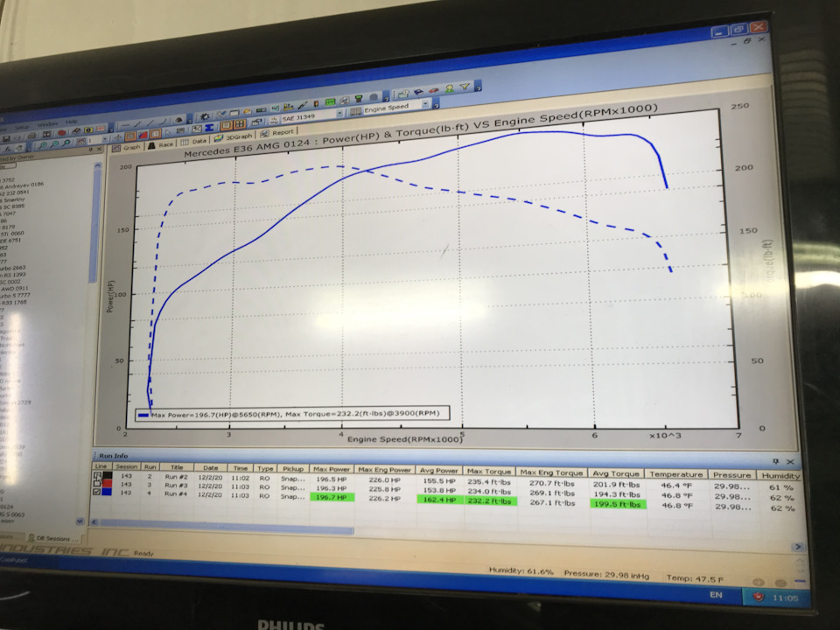Switch to the Race tab
Viewport: 840px width, 630px height.
click(x=160, y=144)
